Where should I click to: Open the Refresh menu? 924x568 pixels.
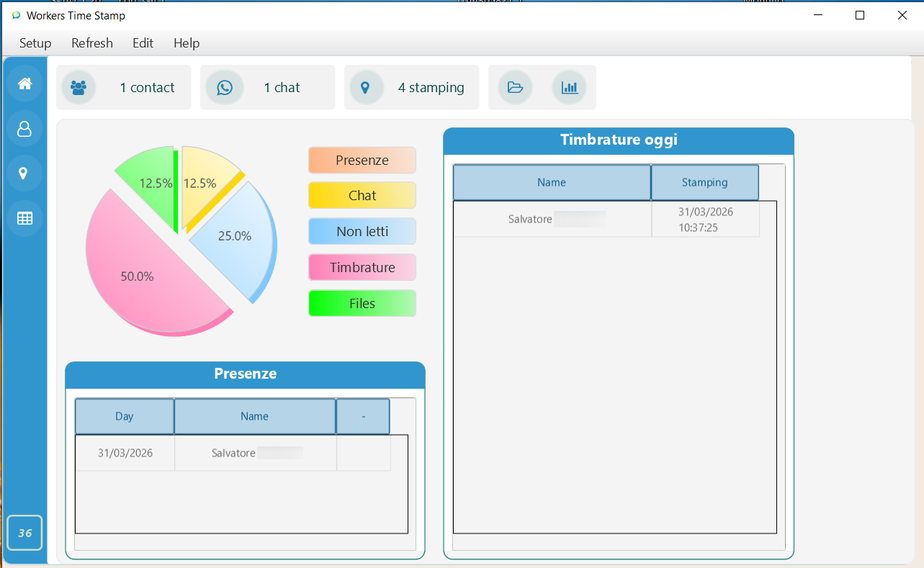(x=92, y=43)
